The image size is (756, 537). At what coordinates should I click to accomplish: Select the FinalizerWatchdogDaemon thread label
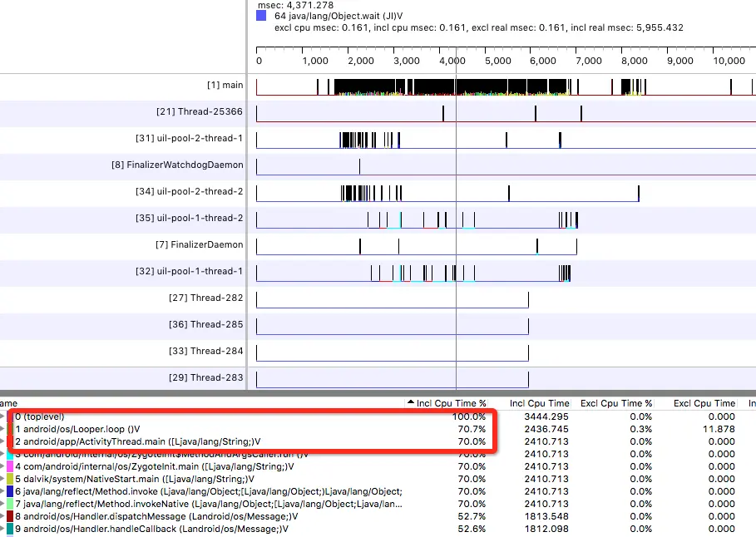click(x=177, y=165)
